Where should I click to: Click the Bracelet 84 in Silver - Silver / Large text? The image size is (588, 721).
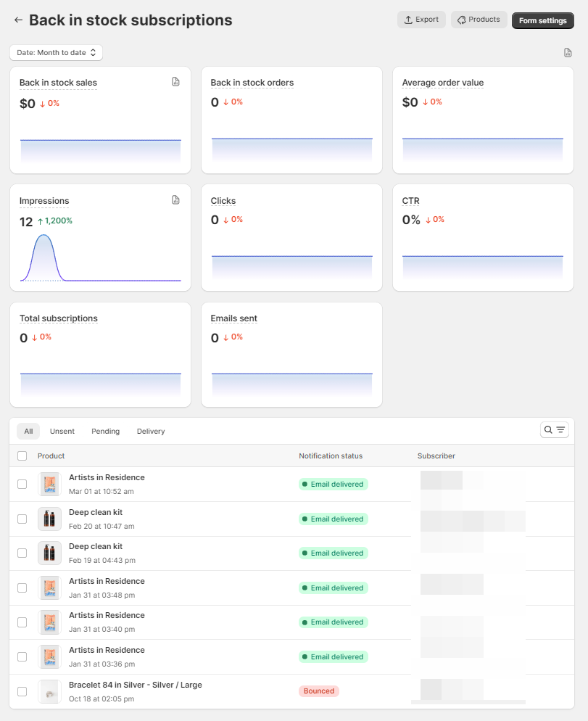[135, 685]
